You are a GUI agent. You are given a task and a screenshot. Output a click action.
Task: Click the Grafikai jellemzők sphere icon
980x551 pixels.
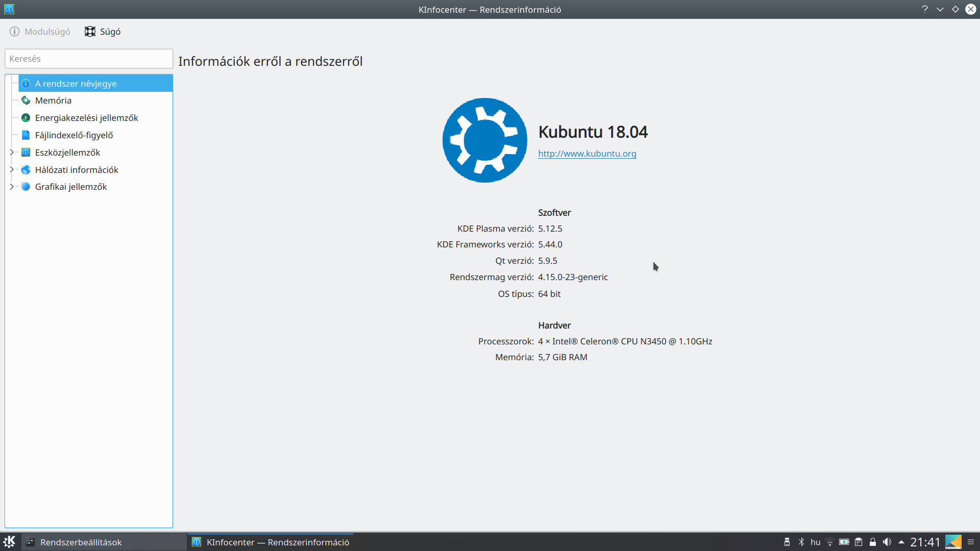point(26,187)
